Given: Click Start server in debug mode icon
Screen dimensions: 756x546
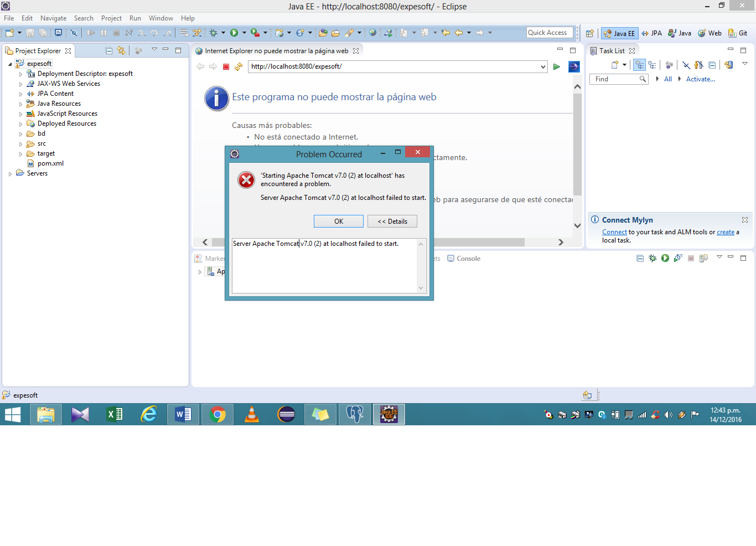Looking at the screenshot, I should coord(653,258).
